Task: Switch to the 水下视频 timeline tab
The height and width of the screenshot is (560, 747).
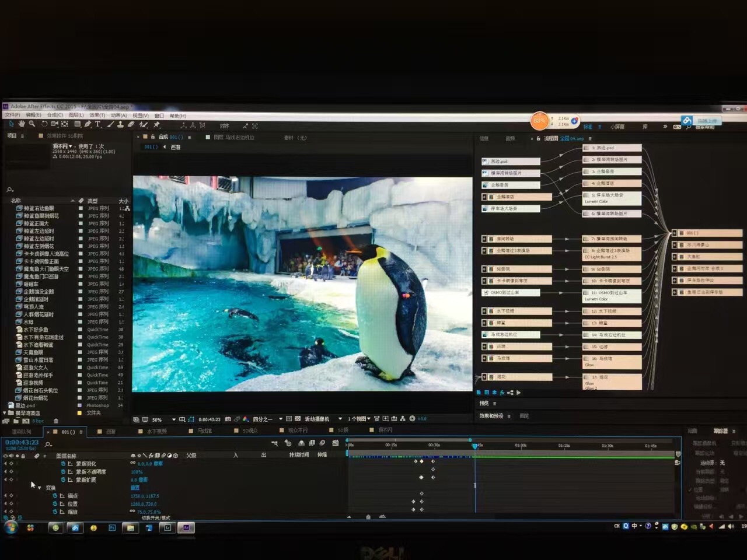Action: (x=156, y=431)
